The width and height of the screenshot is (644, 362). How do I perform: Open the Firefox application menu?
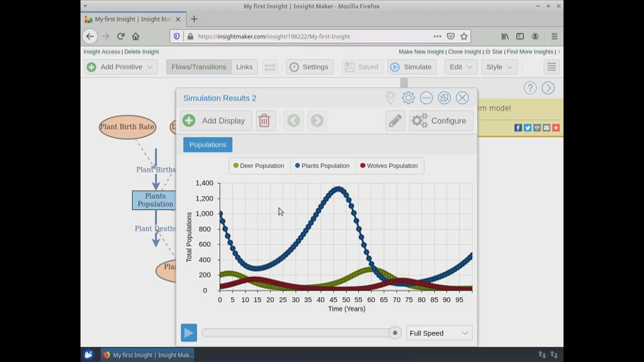[554, 36]
